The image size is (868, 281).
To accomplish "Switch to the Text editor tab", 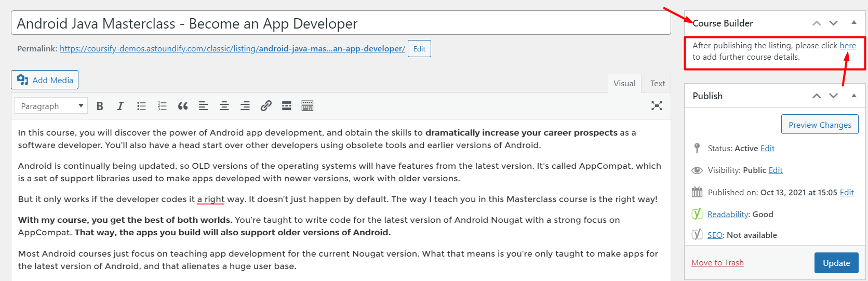I will [x=657, y=83].
